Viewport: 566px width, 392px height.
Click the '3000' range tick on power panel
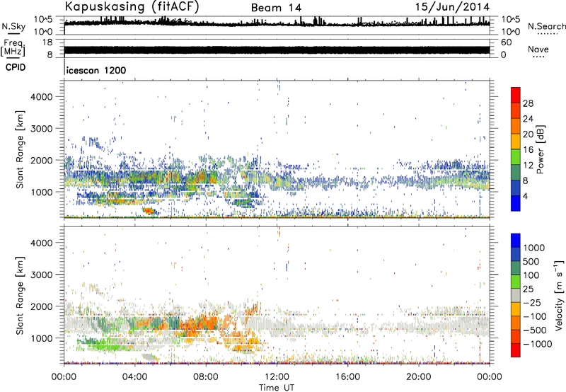pos(42,129)
